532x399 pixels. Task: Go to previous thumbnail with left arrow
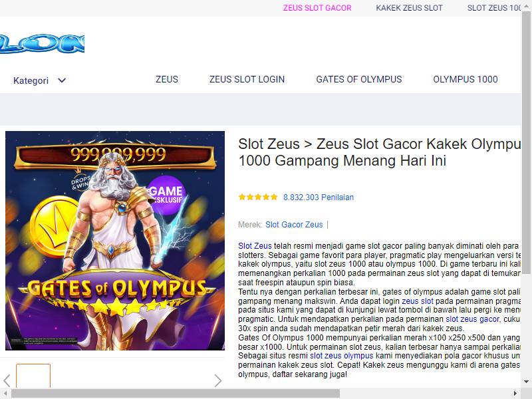[7, 380]
